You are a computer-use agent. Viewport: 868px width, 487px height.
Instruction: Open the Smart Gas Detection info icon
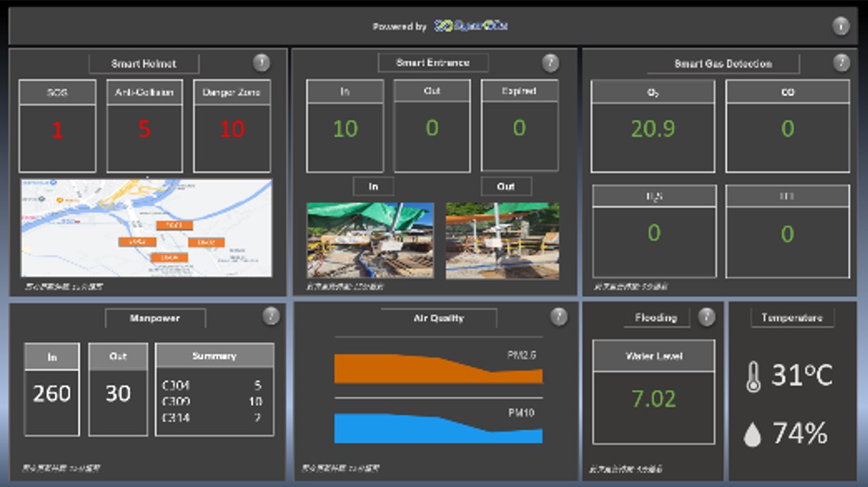[841, 63]
